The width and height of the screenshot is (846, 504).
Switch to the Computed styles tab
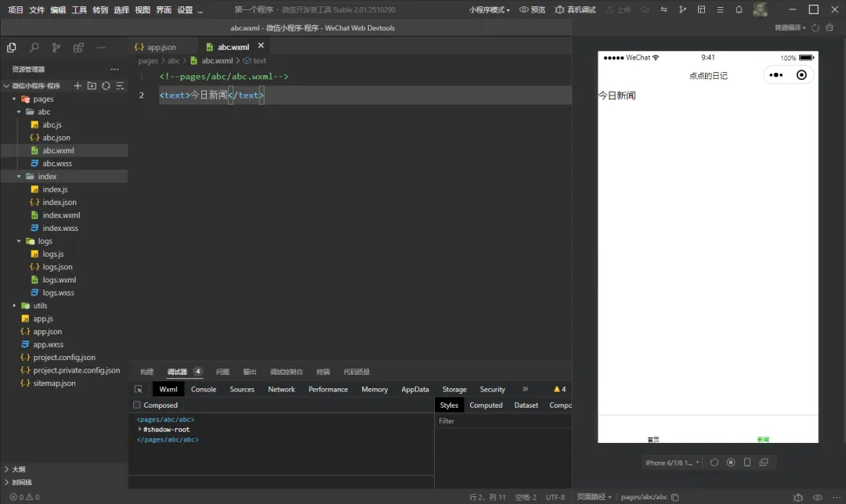click(486, 405)
